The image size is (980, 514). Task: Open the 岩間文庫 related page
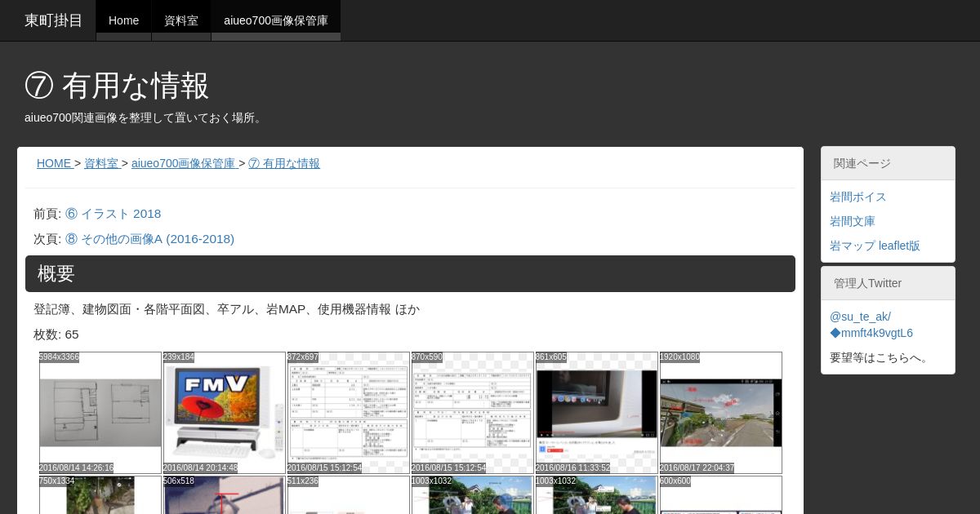point(853,221)
